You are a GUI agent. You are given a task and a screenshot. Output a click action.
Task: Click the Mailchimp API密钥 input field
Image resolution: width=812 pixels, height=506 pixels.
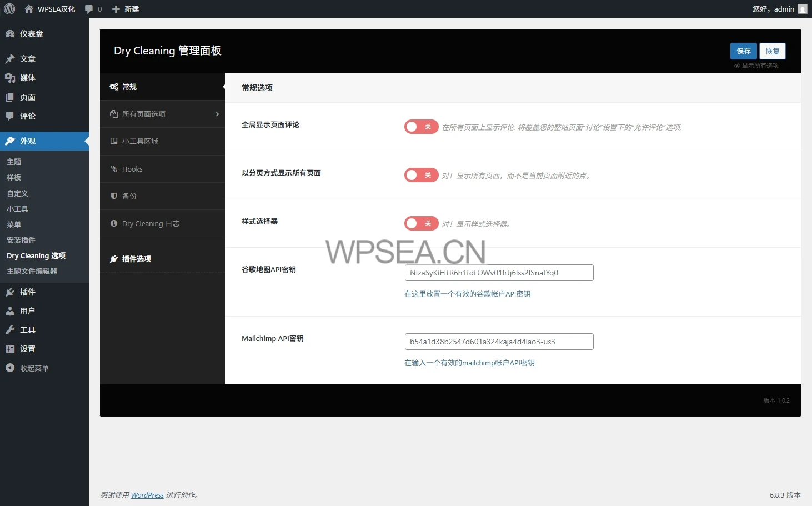point(499,342)
